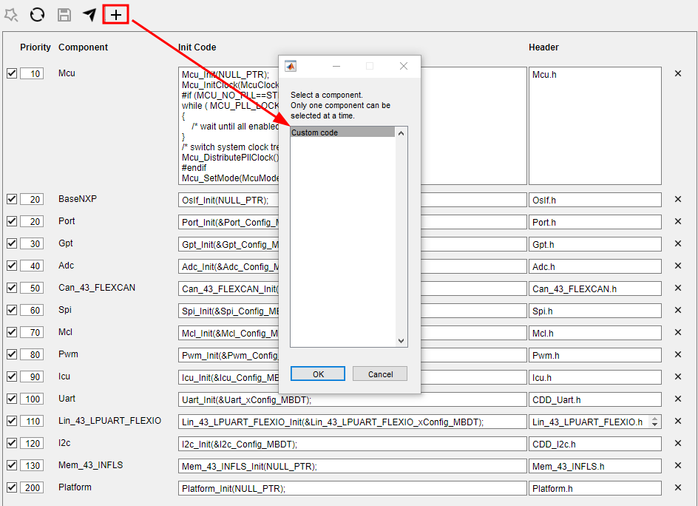698x506 pixels.
Task: Remove the Lin_43_LPUART_FLEXIO component row
Action: point(678,421)
